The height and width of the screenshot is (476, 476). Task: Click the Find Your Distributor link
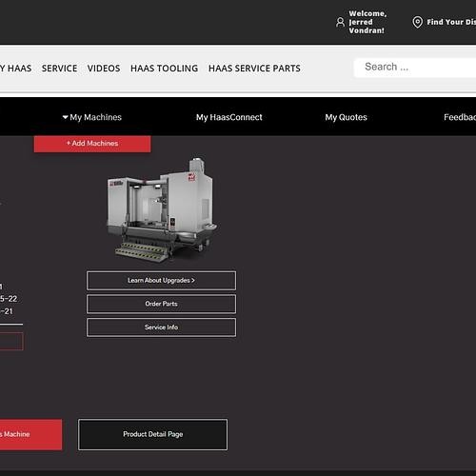click(451, 22)
